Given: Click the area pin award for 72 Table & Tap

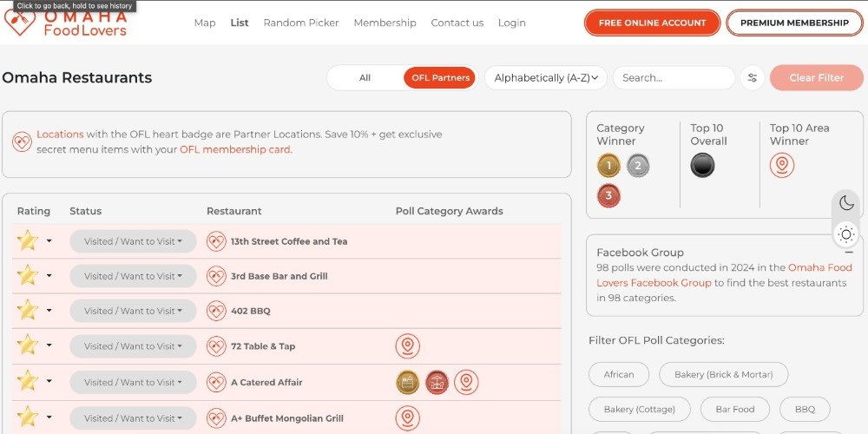Looking at the screenshot, I should pyautogui.click(x=407, y=346).
